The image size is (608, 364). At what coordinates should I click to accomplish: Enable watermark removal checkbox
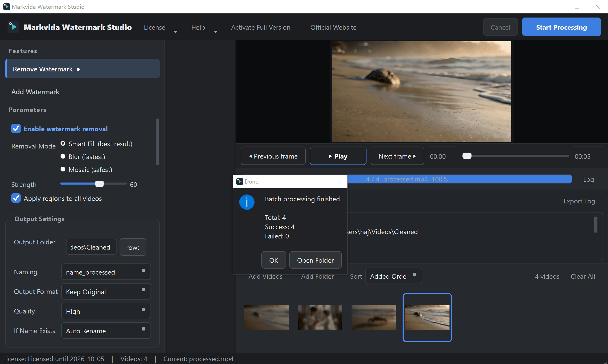[x=16, y=129]
